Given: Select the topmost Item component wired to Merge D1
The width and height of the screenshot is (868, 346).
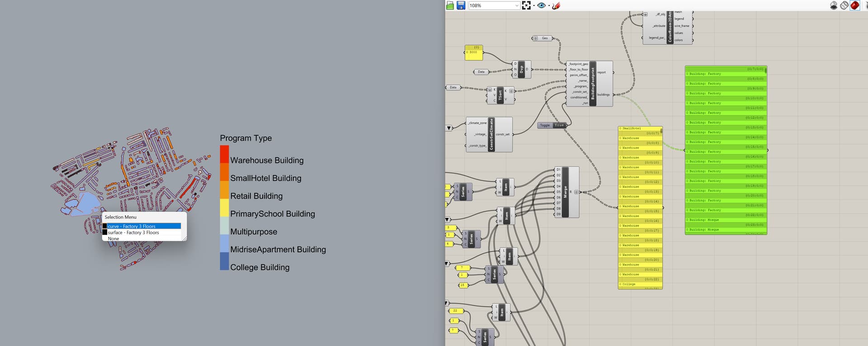Looking at the screenshot, I should 505,187.
